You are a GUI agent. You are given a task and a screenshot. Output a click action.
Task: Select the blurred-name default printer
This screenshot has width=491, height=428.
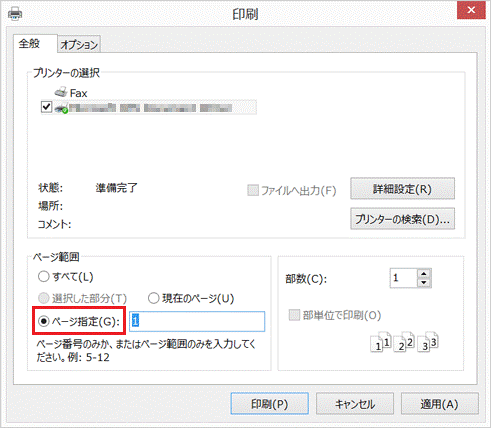[x=149, y=108]
